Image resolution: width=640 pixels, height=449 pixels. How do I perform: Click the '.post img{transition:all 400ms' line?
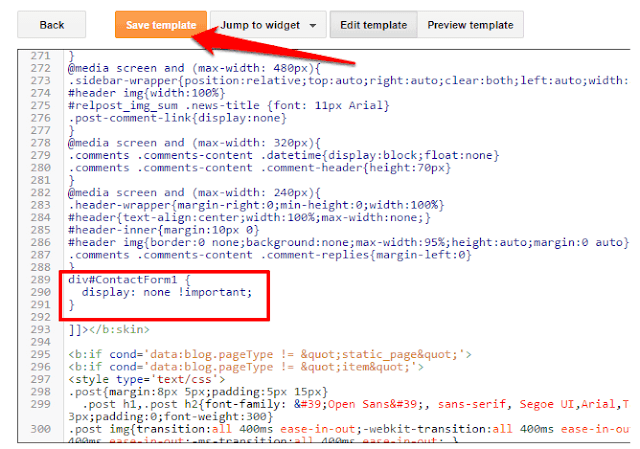[348, 429]
